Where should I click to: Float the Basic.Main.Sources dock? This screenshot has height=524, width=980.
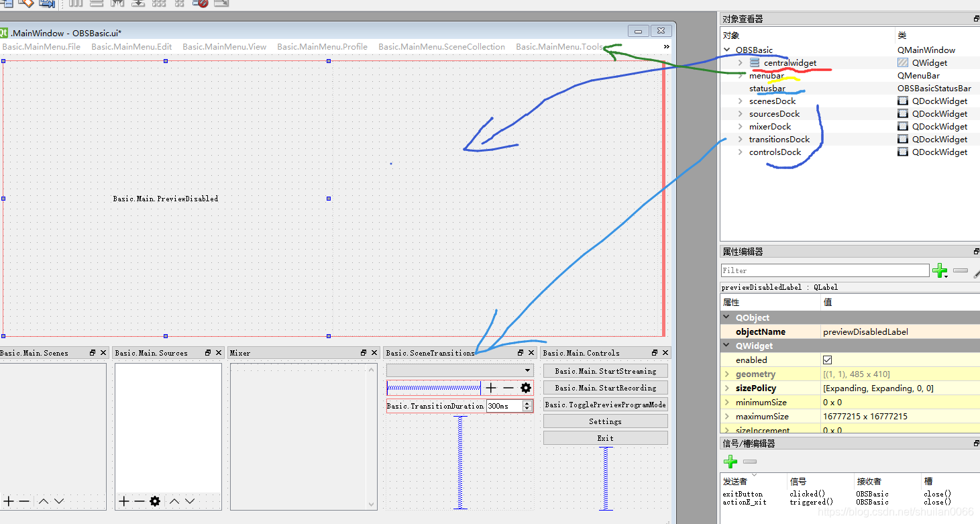(x=208, y=353)
